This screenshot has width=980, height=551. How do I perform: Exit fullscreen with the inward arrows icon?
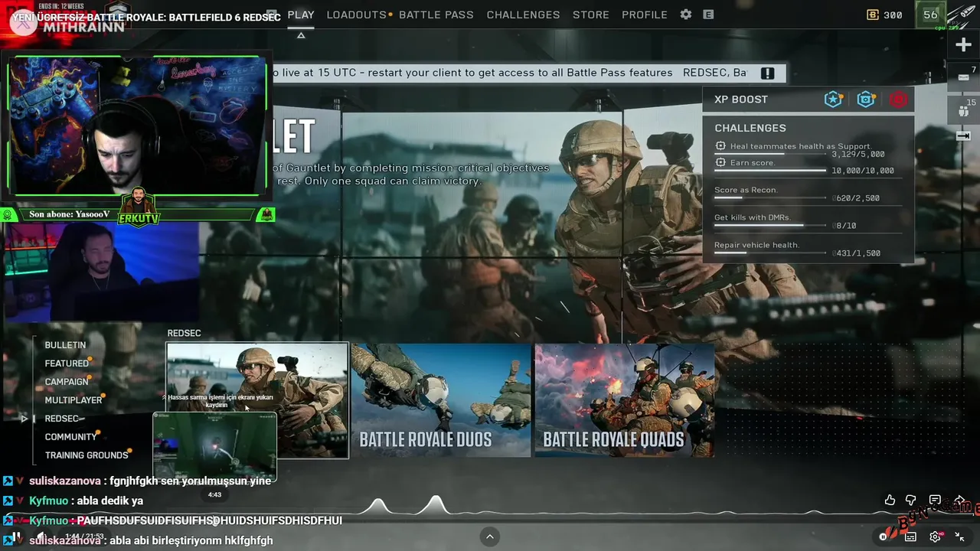[x=959, y=536]
